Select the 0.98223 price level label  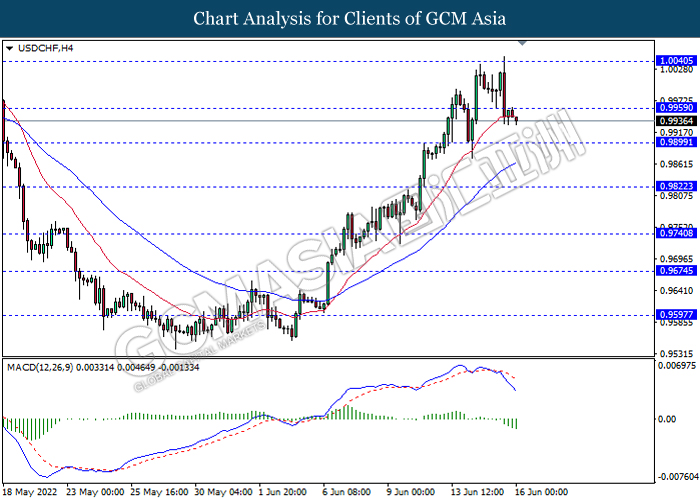coord(676,186)
